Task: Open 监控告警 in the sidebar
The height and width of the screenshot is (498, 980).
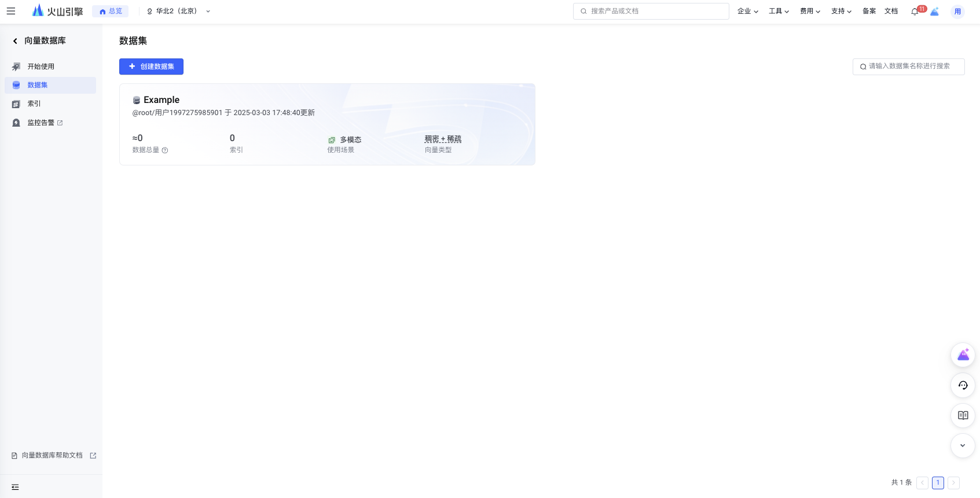Action: pos(50,123)
